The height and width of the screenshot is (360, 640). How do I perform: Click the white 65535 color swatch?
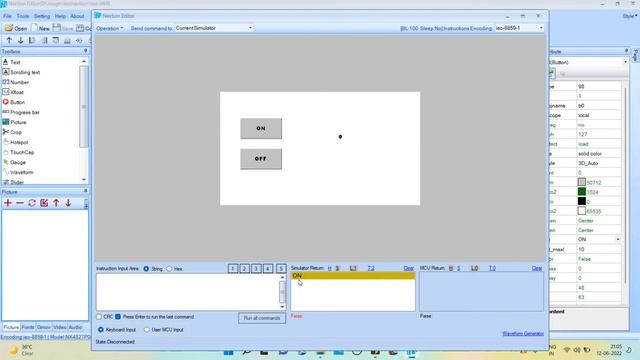[582, 211]
